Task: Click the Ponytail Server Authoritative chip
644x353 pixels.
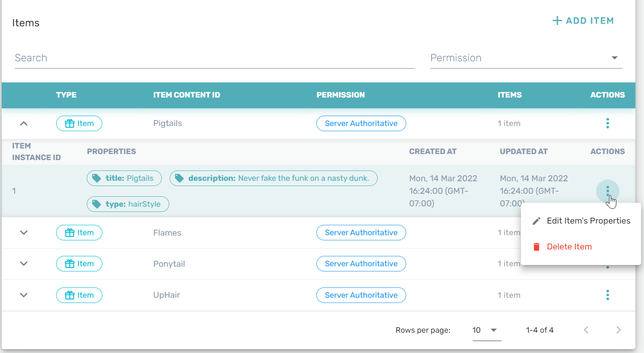Action: click(x=361, y=264)
